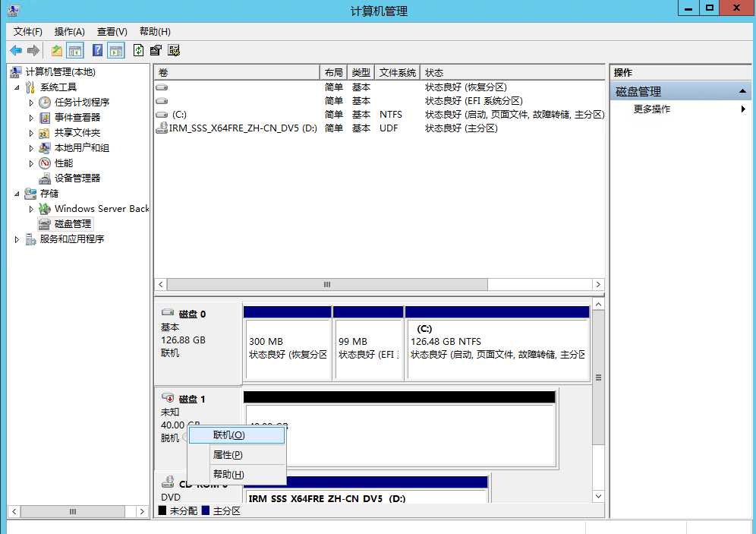This screenshot has width=756, height=534.
Task: Click the Up one level folder icon
Action: click(57, 50)
